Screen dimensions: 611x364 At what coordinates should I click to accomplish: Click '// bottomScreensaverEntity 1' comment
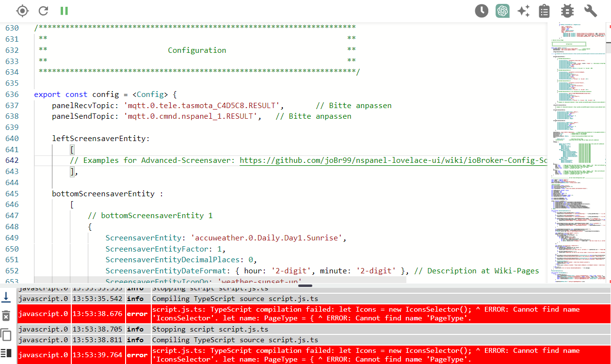[150, 216]
